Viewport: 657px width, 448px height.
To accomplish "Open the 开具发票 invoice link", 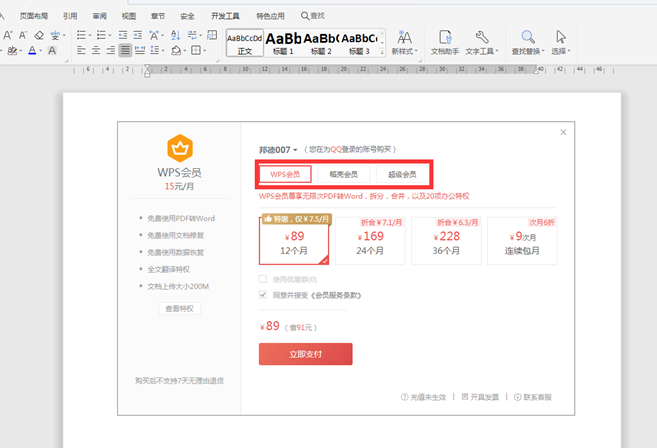I will pos(480,397).
